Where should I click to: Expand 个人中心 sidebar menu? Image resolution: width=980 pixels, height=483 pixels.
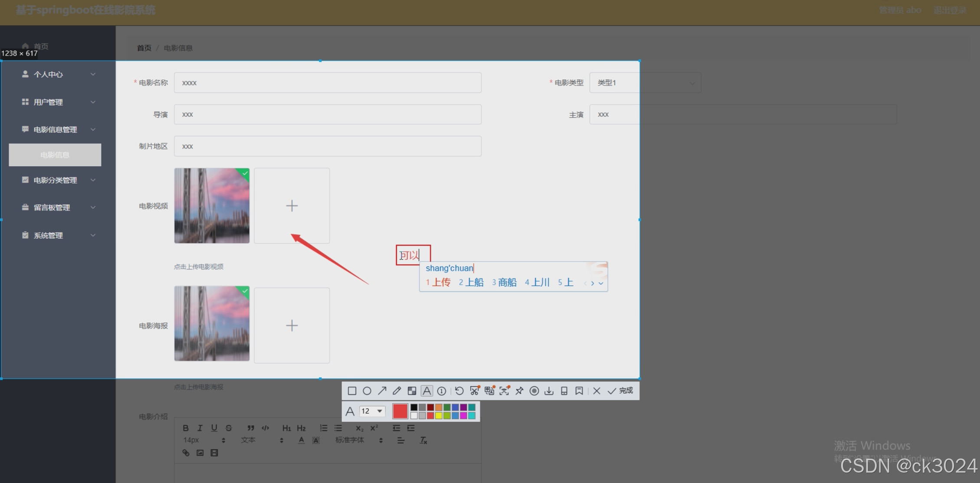click(58, 74)
